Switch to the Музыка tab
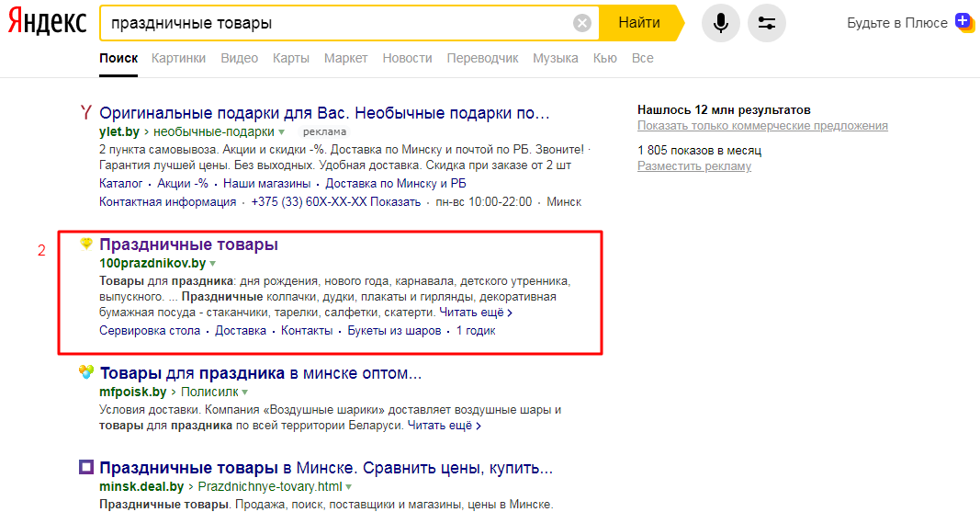This screenshot has width=980, height=512. point(555,58)
